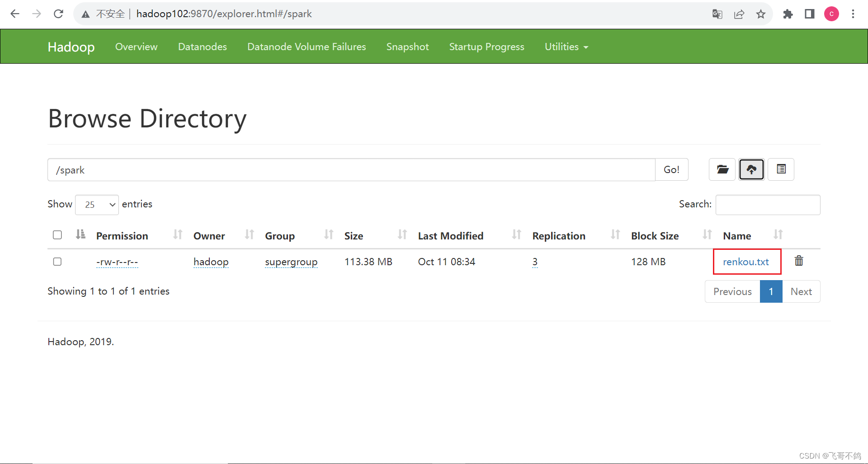This screenshot has width=868, height=464.
Task: Sort by Size column arrows
Action: pos(402,234)
